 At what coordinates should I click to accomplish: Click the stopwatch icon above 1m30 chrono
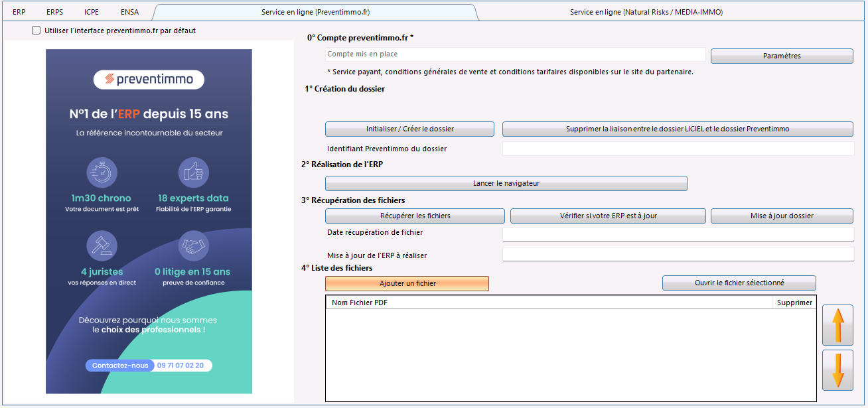[102, 173]
